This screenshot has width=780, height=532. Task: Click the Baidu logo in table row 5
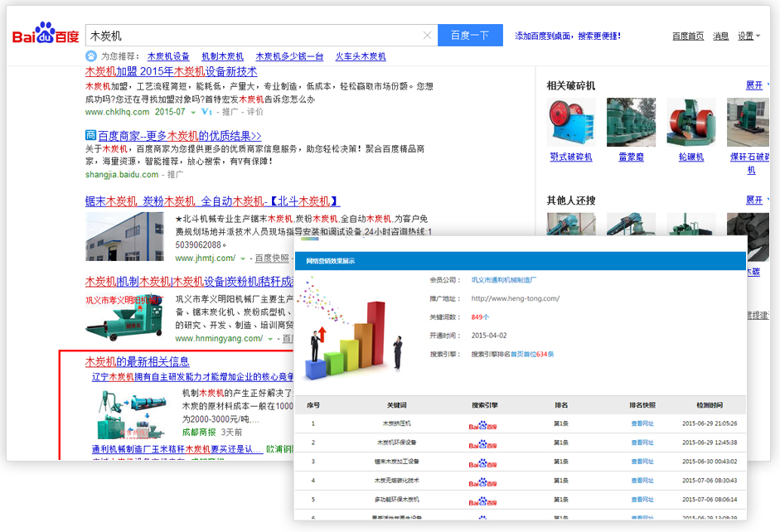[x=482, y=501]
